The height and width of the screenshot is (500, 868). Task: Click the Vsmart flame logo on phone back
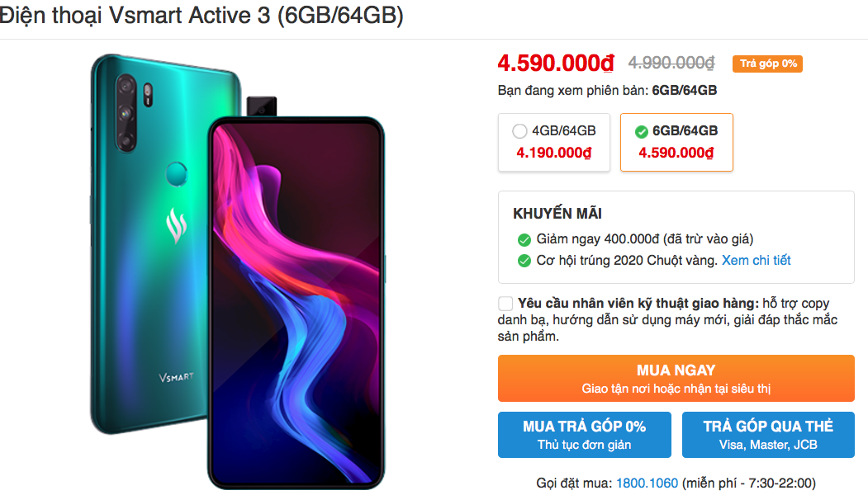177,225
